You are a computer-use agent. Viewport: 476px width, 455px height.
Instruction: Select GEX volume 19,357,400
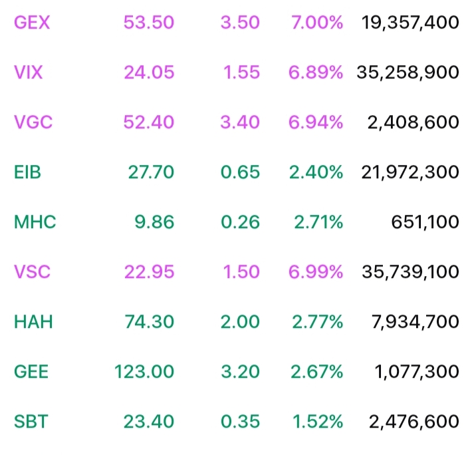coord(410,23)
